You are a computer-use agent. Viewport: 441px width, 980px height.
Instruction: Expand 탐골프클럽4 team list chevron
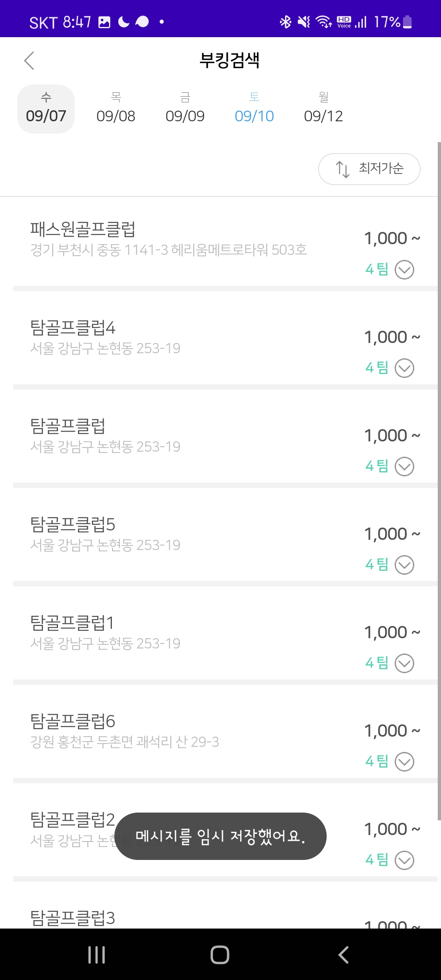(x=404, y=368)
